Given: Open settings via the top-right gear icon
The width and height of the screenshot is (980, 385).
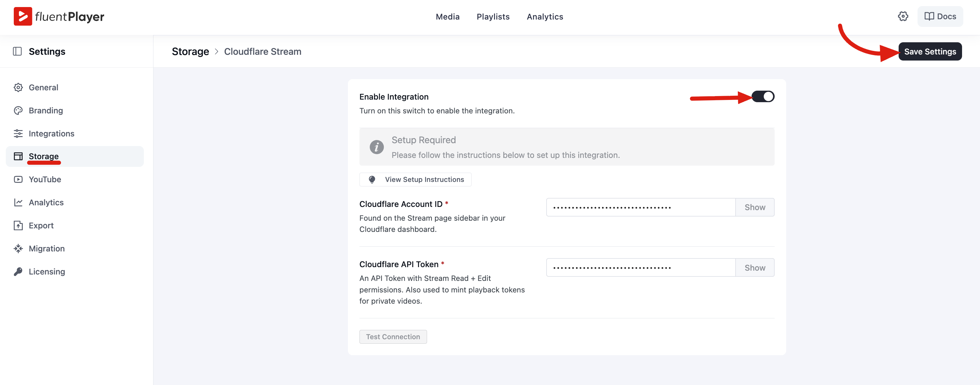Looking at the screenshot, I should (903, 16).
